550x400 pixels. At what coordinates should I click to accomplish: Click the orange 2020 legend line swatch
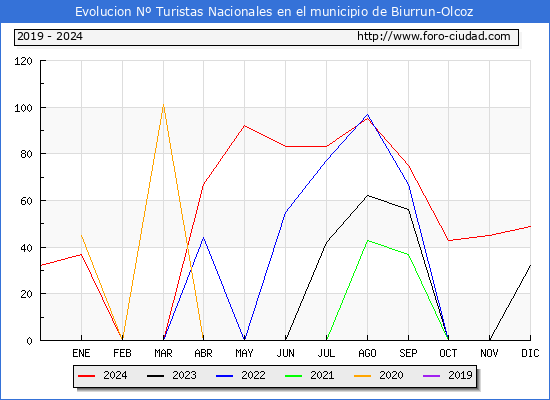[x=362, y=376]
